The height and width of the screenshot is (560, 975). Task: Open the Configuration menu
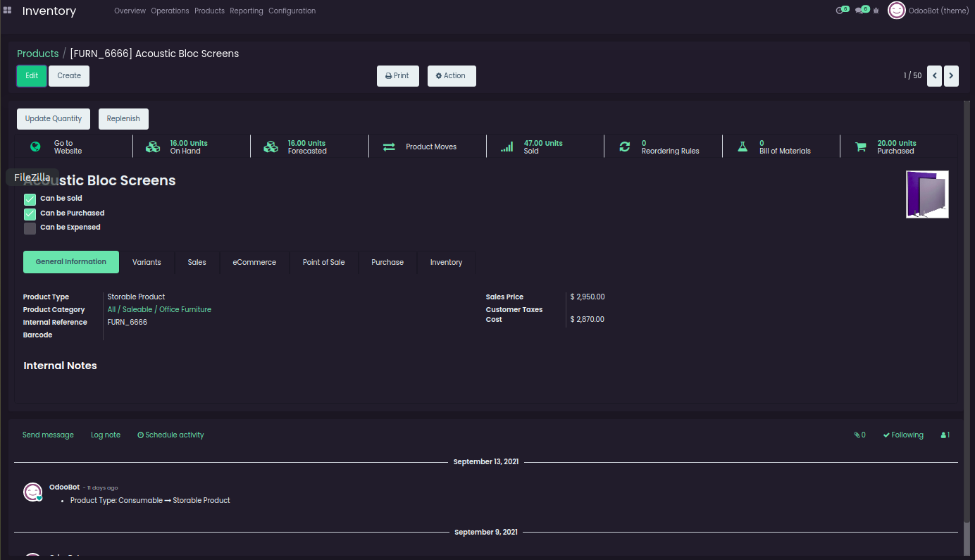292,11
